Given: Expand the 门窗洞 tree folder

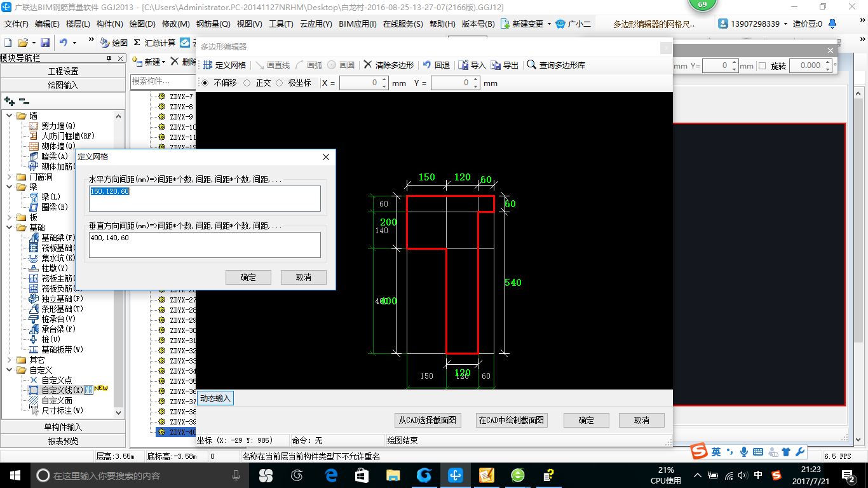Looking at the screenshot, I should (10, 177).
